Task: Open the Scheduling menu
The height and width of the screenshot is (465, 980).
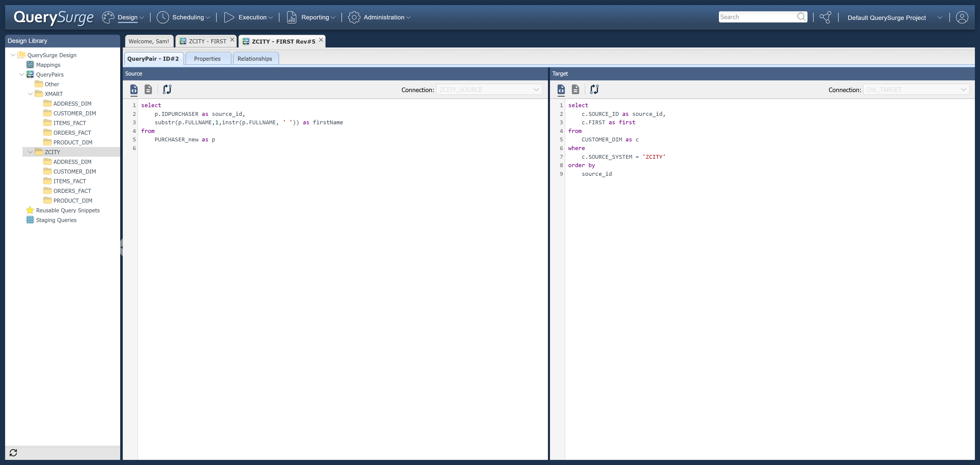Action: [191, 18]
